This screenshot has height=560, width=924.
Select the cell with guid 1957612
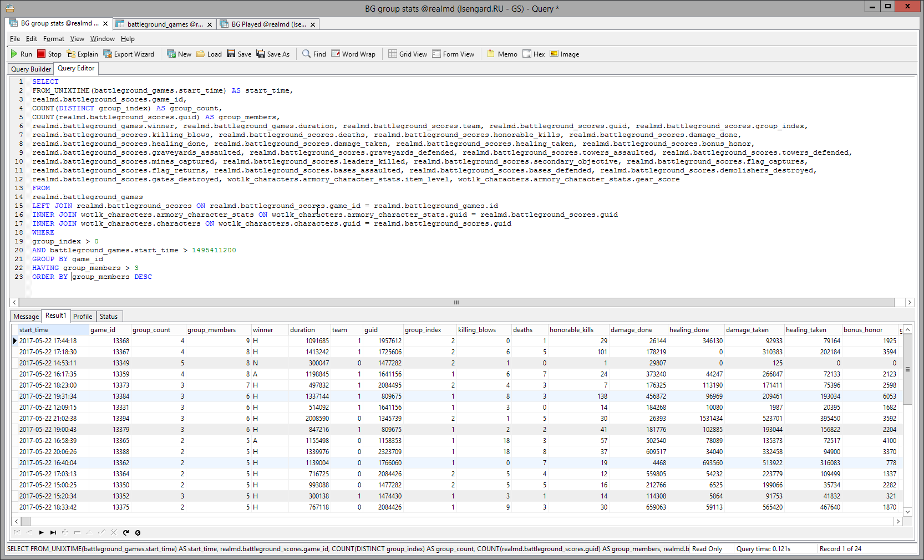click(x=383, y=341)
